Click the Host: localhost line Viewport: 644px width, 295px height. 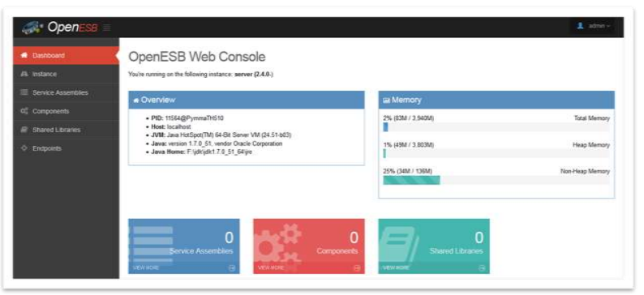click(x=171, y=126)
